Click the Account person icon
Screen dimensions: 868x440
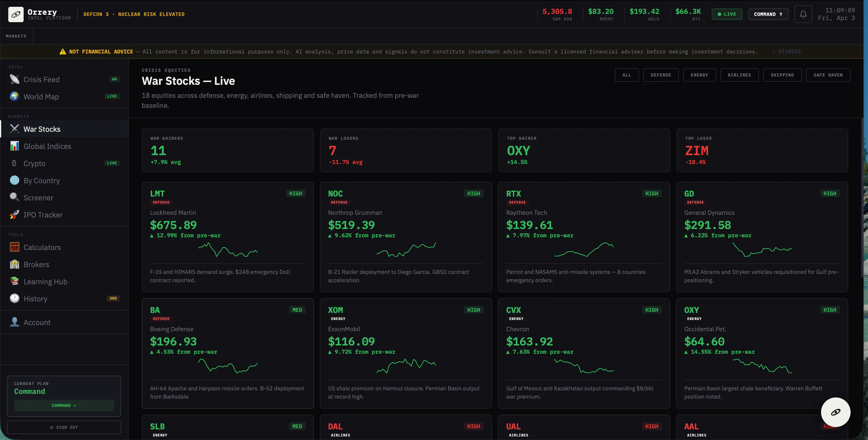(14, 322)
